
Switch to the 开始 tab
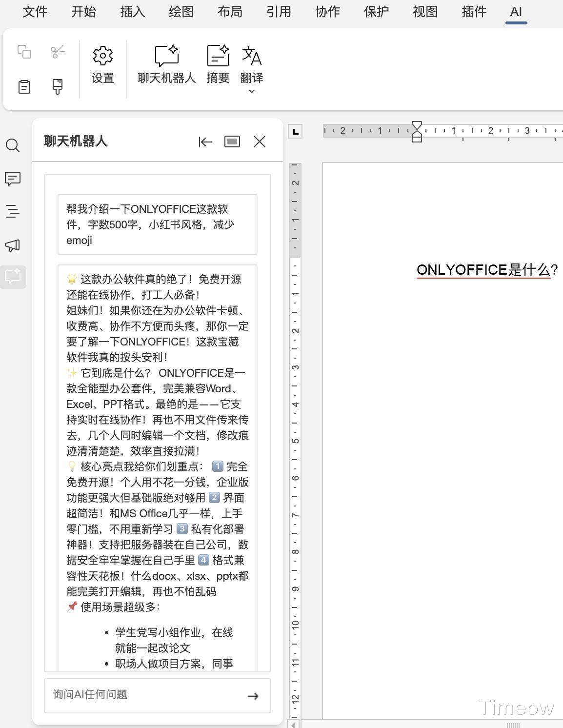click(x=84, y=12)
